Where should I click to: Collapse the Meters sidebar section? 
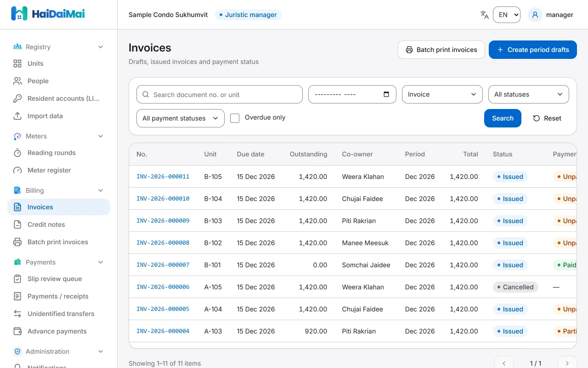pyautogui.click(x=101, y=136)
